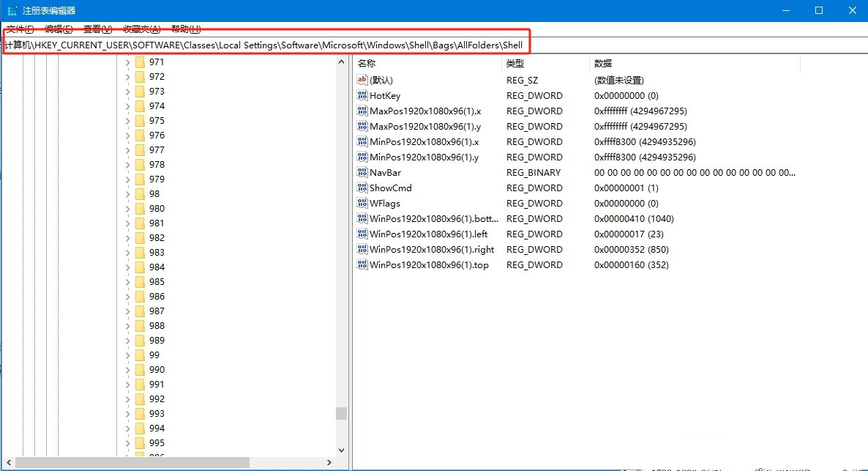The height and width of the screenshot is (471, 868).
Task: Click the folder icon for key 99
Action: coord(141,355)
